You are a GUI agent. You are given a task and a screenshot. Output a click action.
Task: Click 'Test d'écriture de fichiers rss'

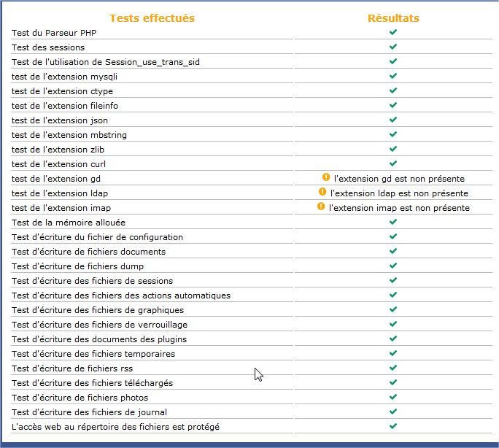(72, 368)
